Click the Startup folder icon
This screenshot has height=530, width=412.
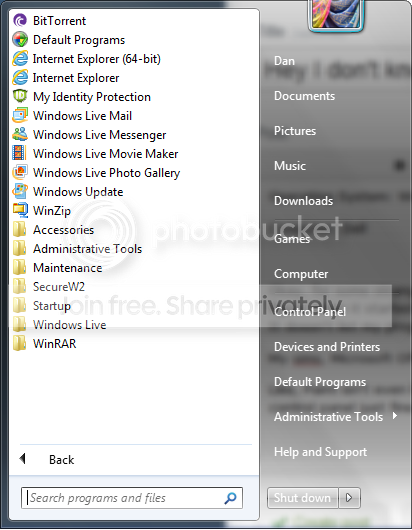tap(19, 305)
